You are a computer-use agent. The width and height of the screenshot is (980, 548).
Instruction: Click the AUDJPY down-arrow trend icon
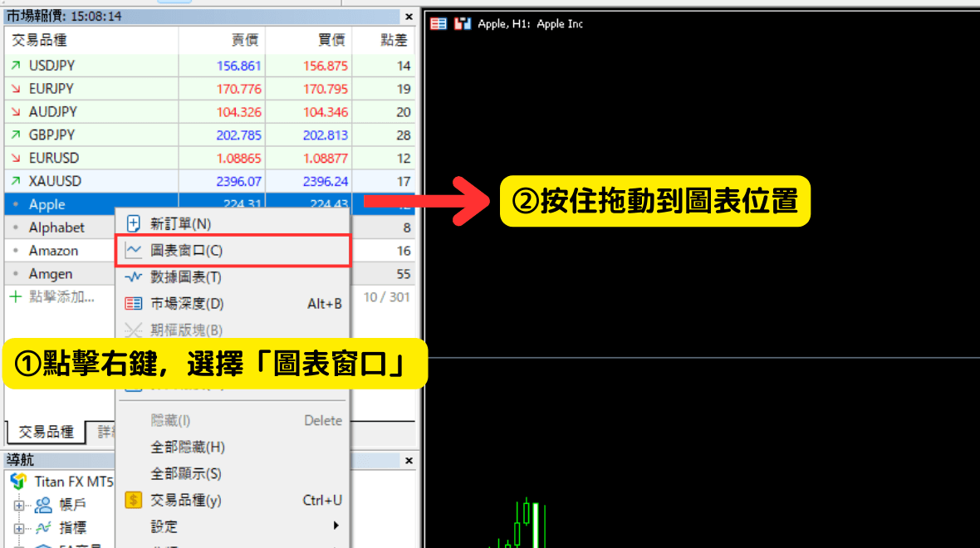point(16,112)
